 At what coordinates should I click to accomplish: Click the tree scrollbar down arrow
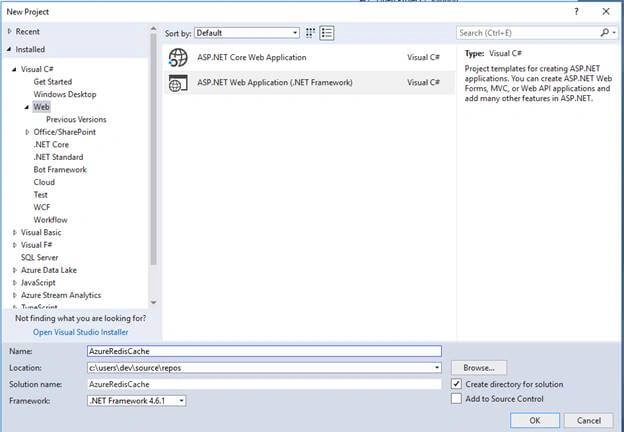pyautogui.click(x=153, y=303)
